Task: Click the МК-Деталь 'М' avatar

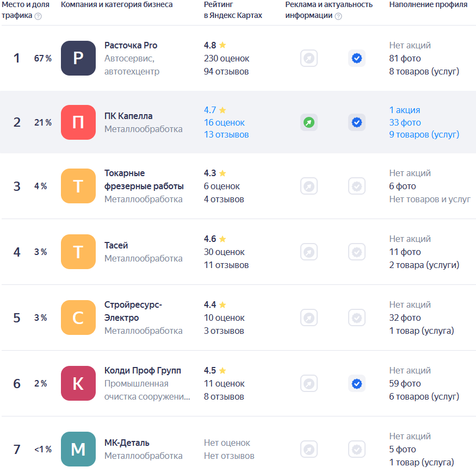Action: [x=78, y=450]
